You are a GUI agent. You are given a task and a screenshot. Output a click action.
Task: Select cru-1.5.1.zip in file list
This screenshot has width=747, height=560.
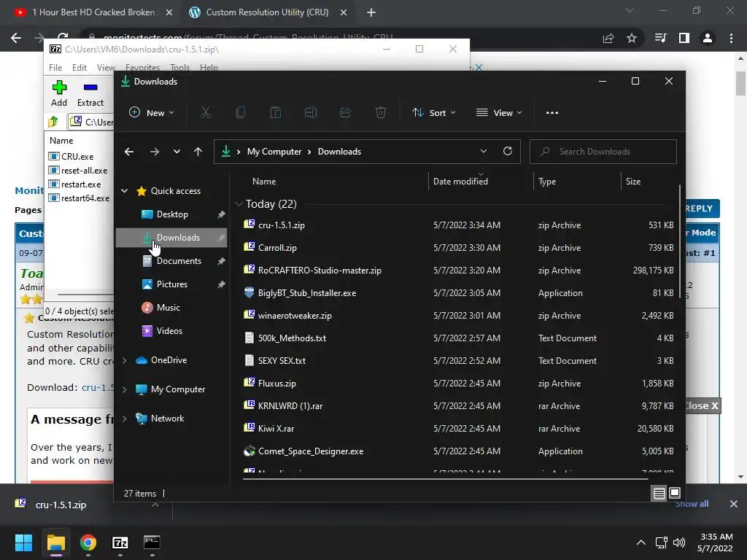click(x=281, y=225)
